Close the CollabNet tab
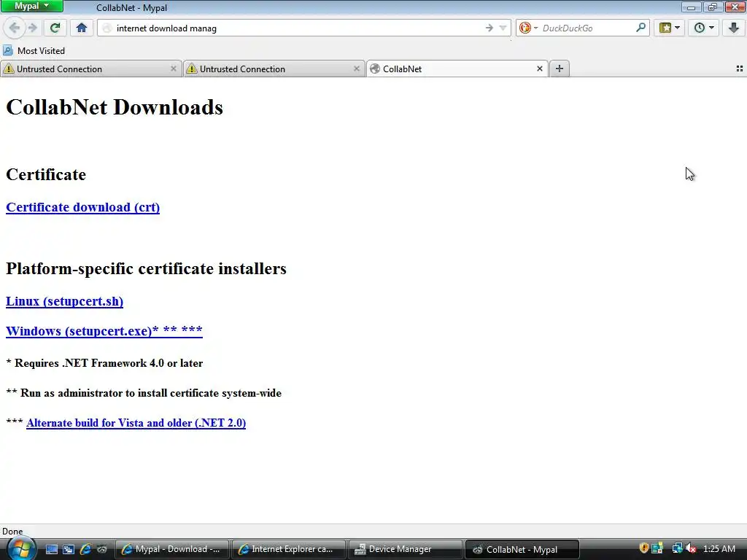Viewport: 747px width, 560px height. [539, 69]
